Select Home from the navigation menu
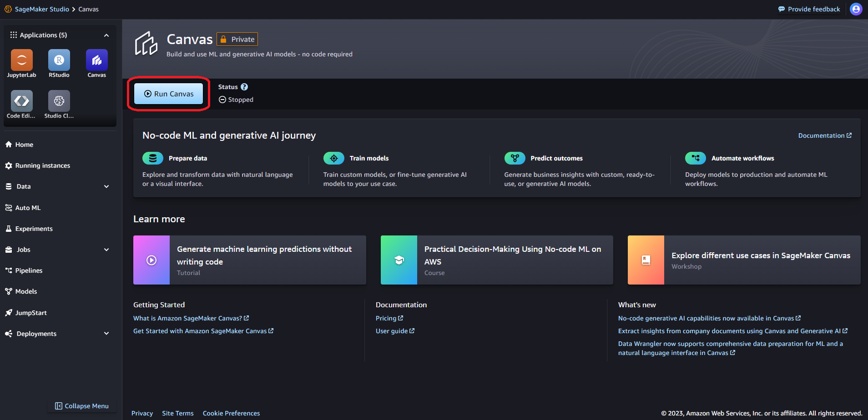Image resolution: width=868 pixels, height=420 pixels. click(24, 144)
